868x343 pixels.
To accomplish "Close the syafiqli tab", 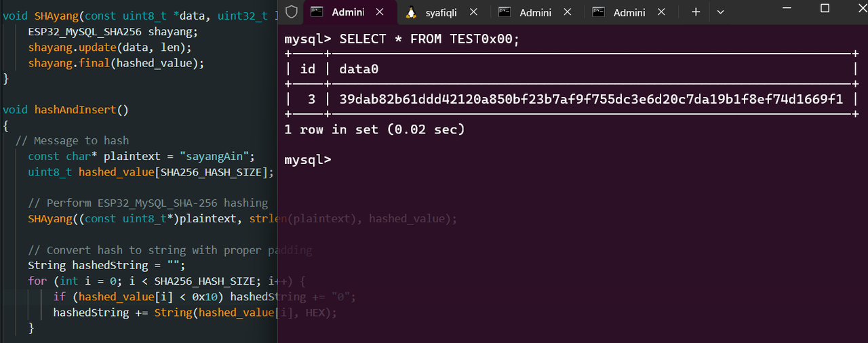I will pyautogui.click(x=473, y=12).
